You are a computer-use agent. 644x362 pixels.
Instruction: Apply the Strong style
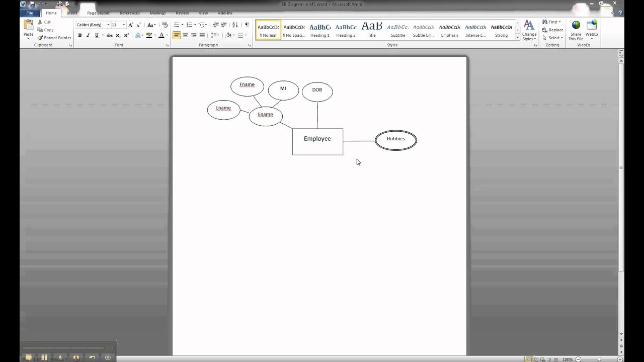pos(501,30)
